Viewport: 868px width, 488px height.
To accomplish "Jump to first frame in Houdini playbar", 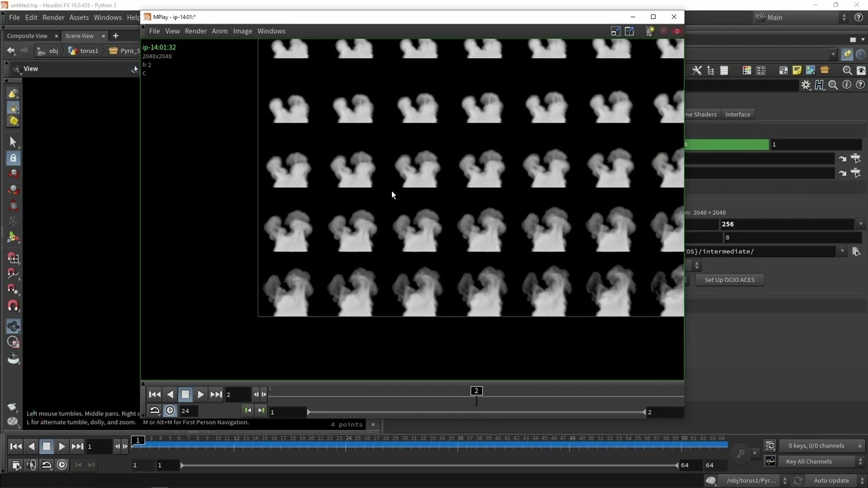I will (x=16, y=446).
